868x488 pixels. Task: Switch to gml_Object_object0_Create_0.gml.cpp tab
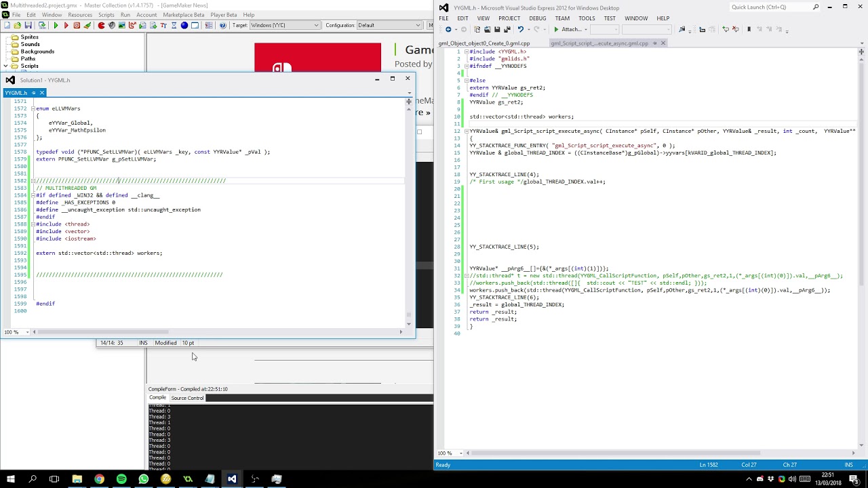tap(484, 43)
